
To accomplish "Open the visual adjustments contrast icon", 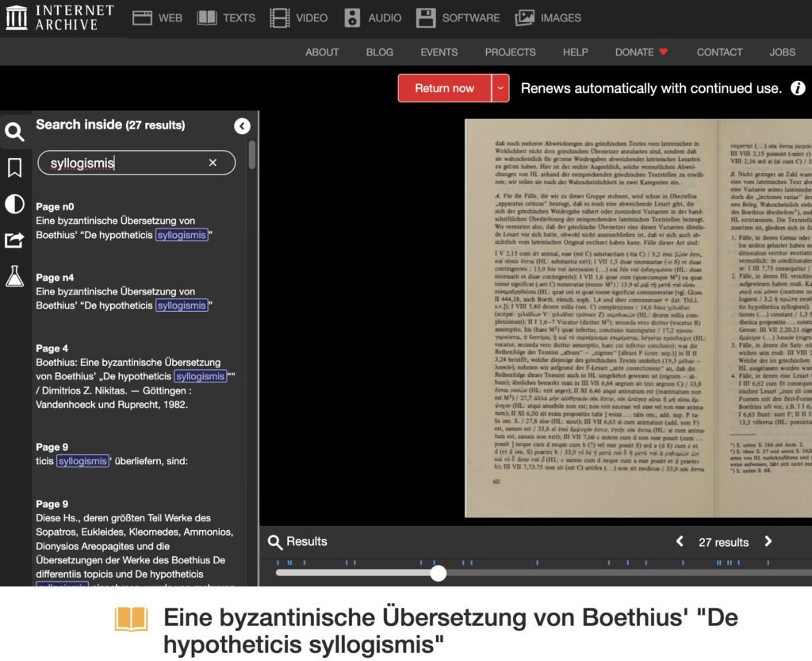I will pos(14,205).
